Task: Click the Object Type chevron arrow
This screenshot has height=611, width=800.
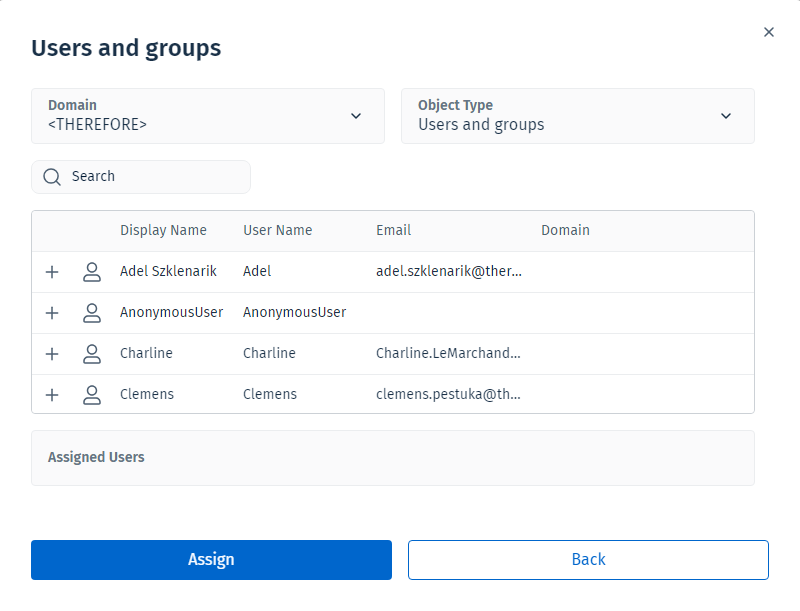Action: pyautogui.click(x=726, y=116)
